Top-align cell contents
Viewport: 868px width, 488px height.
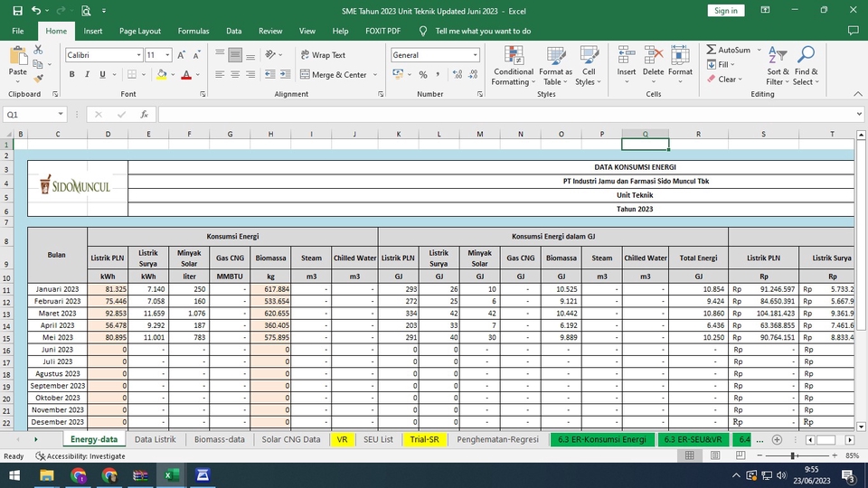(220, 55)
